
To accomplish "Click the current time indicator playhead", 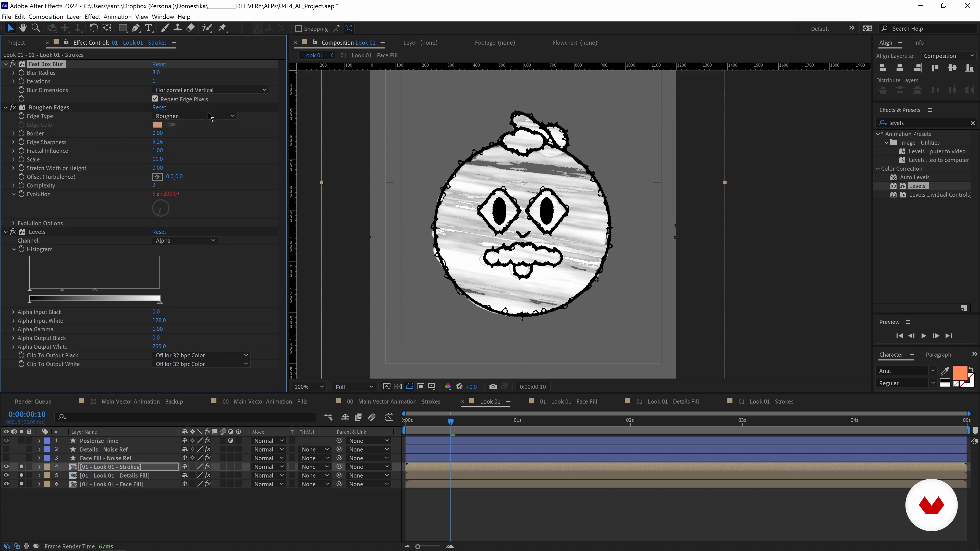I will tap(450, 422).
